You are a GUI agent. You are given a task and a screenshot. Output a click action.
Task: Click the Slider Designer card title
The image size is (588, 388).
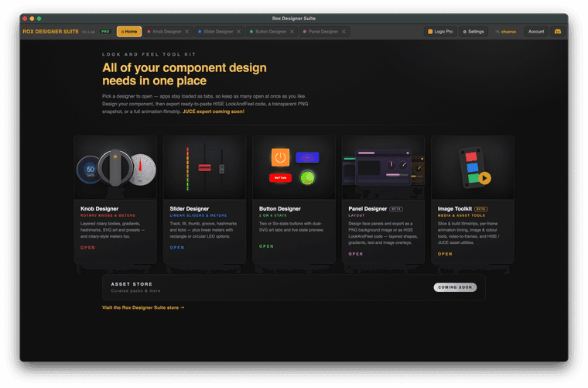coord(190,208)
